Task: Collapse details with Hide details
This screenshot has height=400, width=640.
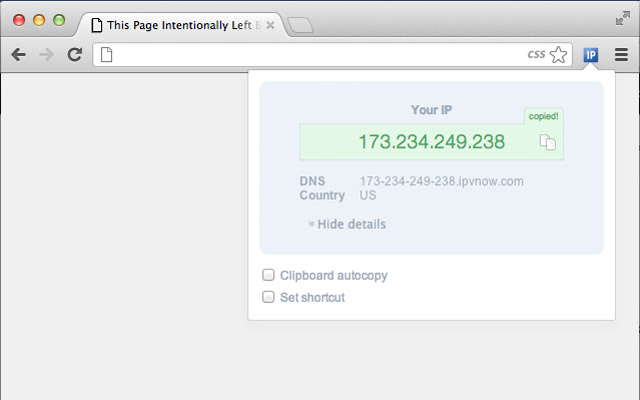Action: 347,224
